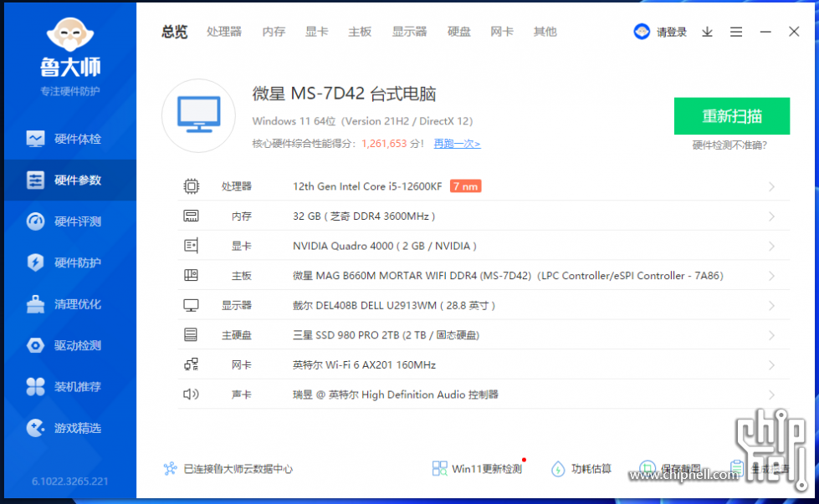Select the 32 GB DDR4 3600MHz text
819x504 pixels.
pos(364,216)
